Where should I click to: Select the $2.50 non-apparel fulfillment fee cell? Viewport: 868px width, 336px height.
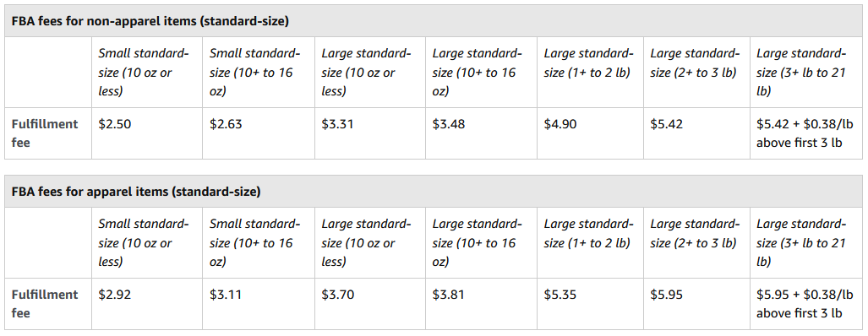pyautogui.click(x=147, y=133)
